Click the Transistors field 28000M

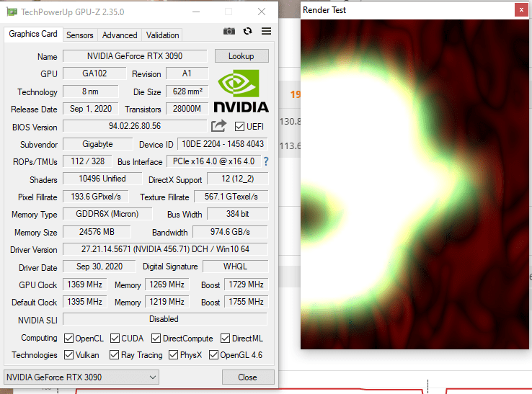pos(187,109)
